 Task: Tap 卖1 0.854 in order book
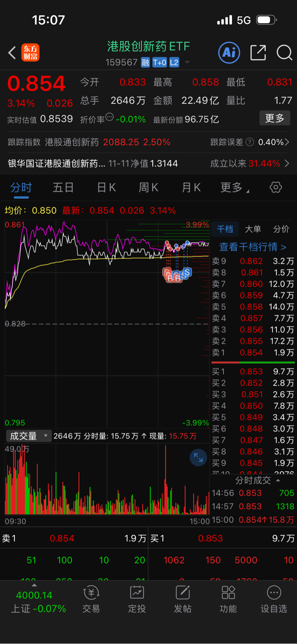pyautogui.click(x=253, y=353)
